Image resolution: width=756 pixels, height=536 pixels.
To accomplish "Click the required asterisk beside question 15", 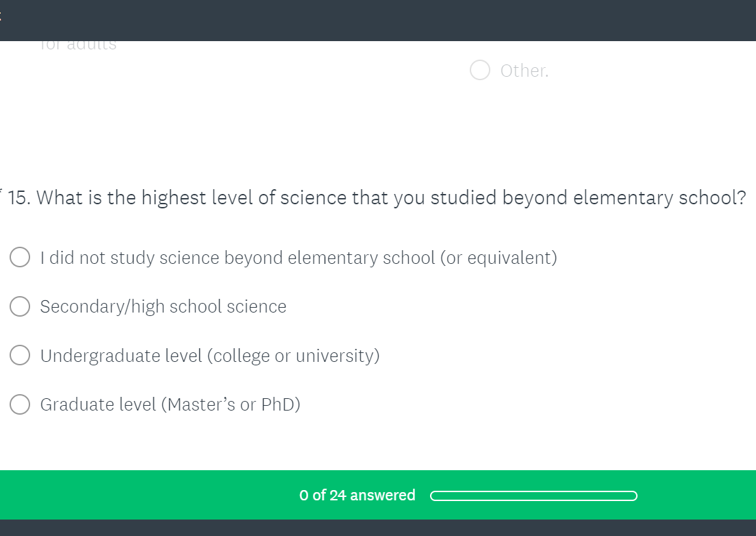I will [x=2, y=191].
